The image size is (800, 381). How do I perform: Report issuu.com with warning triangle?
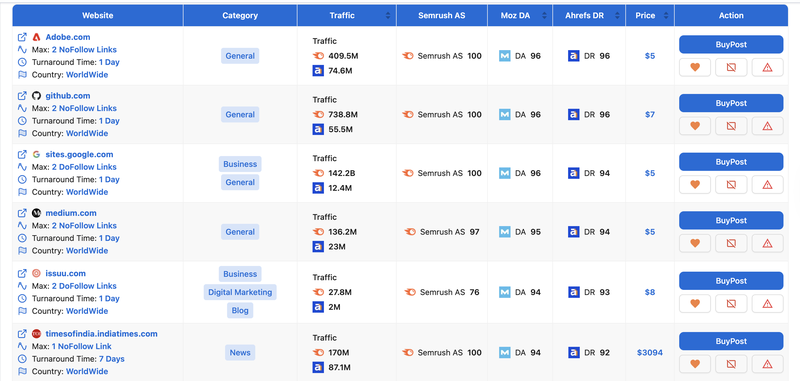767,303
